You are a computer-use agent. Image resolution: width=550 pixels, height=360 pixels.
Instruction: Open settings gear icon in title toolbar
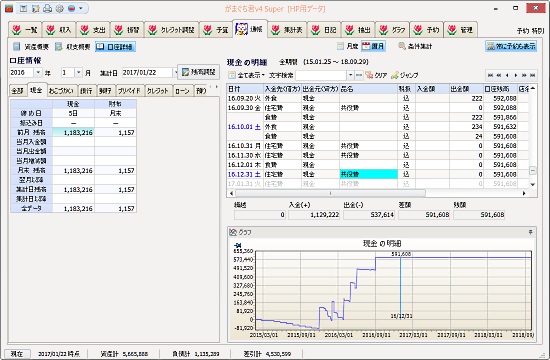coord(59,8)
